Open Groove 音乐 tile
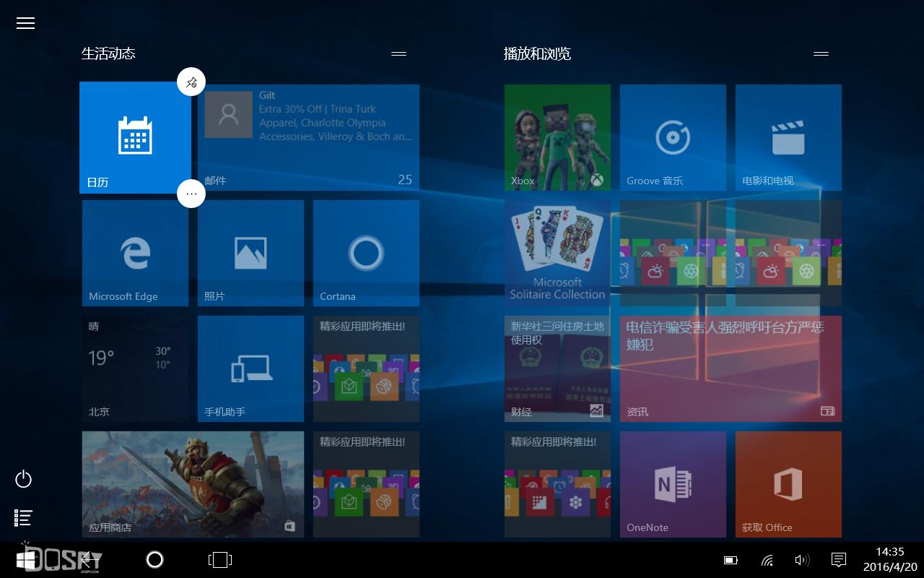The width and height of the screenshot is (924, 578). pos(673,137)
